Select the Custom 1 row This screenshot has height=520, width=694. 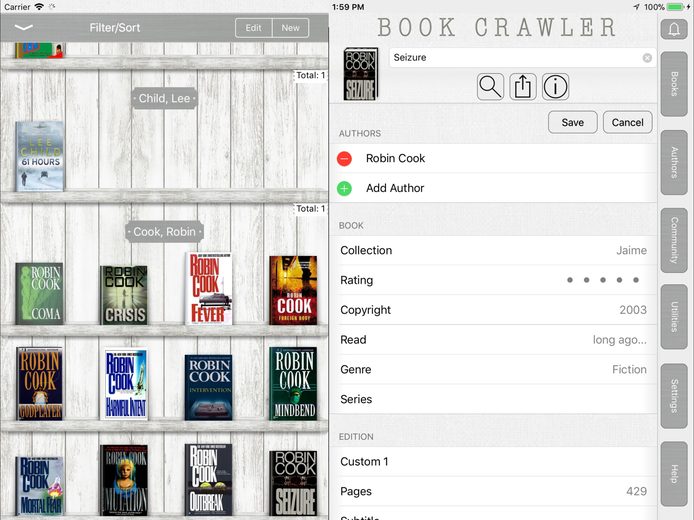pos(494,462)
